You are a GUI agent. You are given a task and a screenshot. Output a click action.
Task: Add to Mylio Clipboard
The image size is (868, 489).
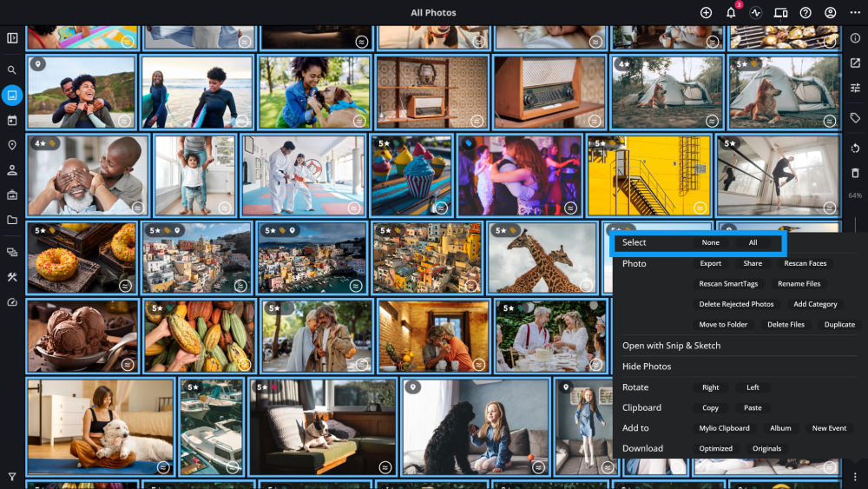(x=724, y=428)
